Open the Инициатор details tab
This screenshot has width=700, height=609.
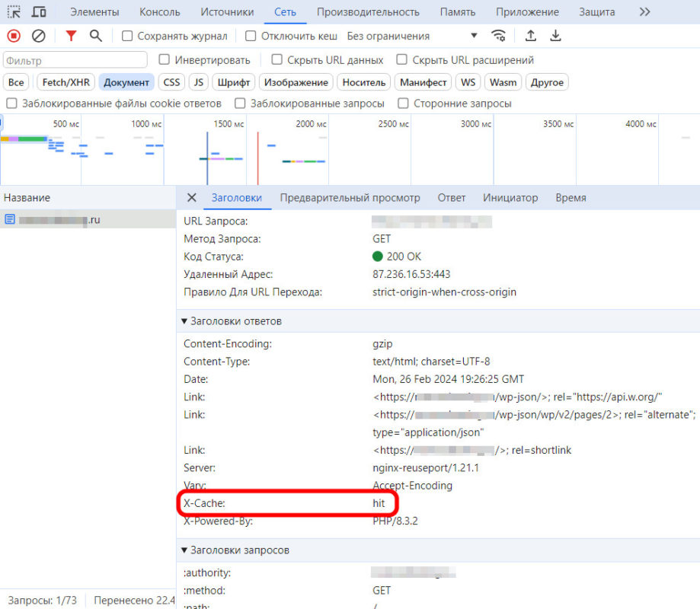(510, 198)
